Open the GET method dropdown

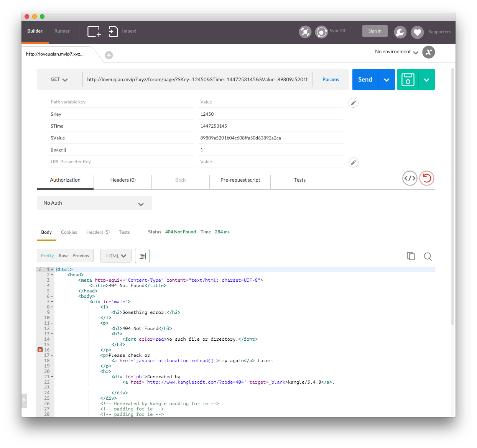(x=59, y=80)
